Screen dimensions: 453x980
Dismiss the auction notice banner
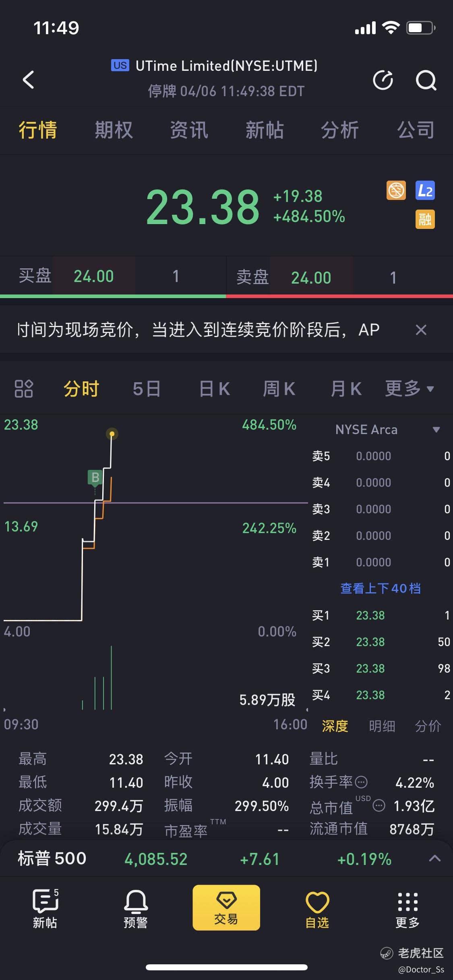tap(421, 330)
